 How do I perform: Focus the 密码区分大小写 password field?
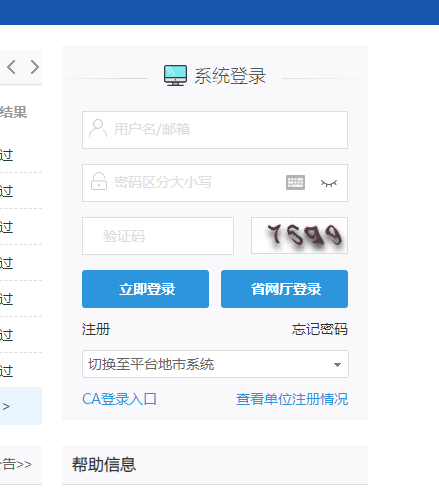click(x=215, y=183)
